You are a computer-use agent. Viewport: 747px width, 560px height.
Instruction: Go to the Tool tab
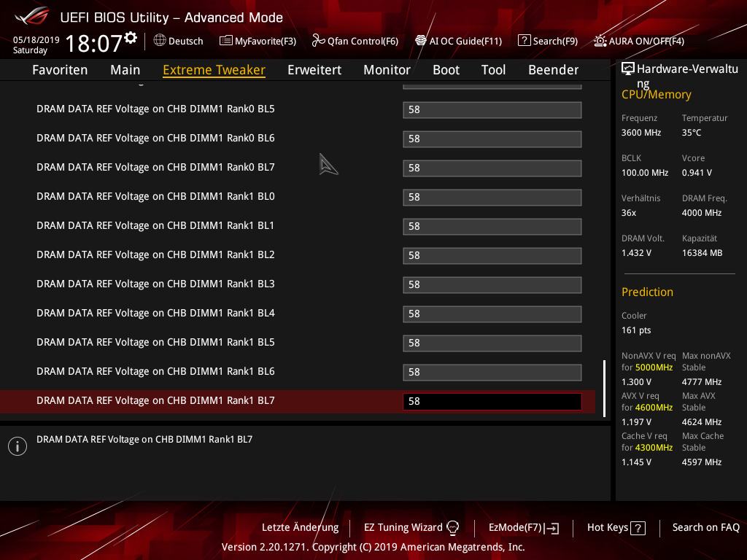(494, 70)
